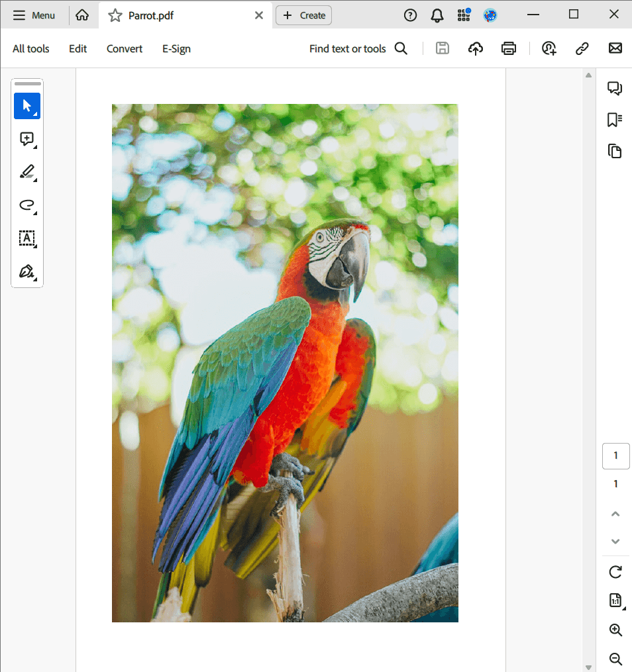Select the Add text box tool
The image size is (632, 672).
click(x=27, y=238)
